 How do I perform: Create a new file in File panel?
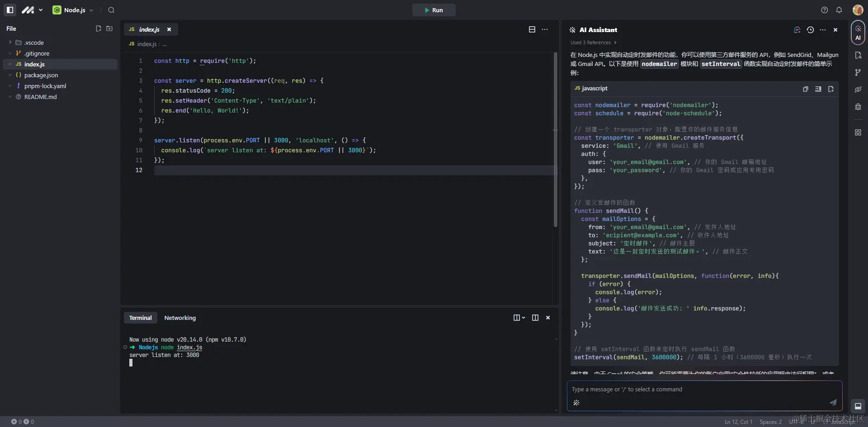[99, 28]
